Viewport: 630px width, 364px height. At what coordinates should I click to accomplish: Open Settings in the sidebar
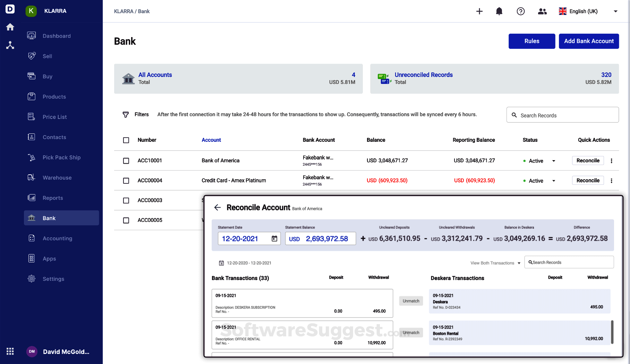coord(61,279)
